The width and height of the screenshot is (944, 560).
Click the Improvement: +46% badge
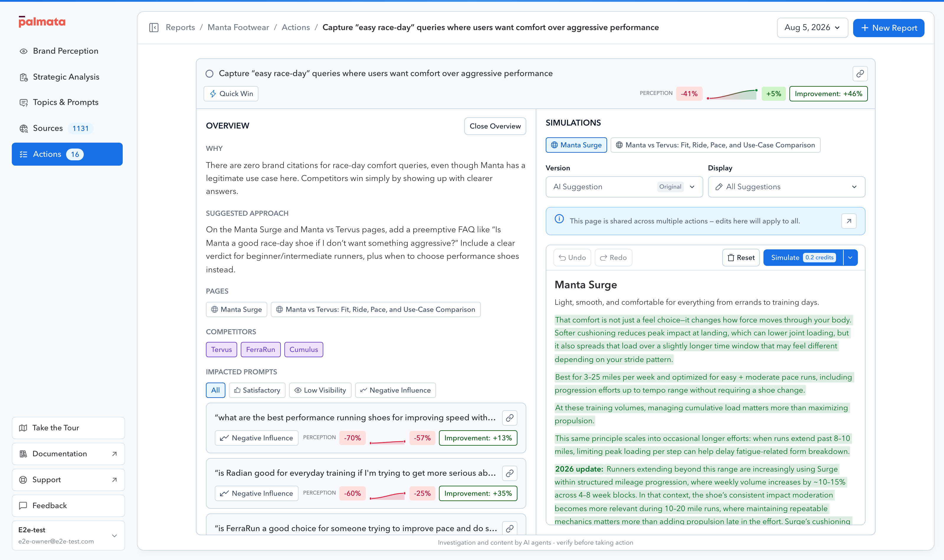828,94
